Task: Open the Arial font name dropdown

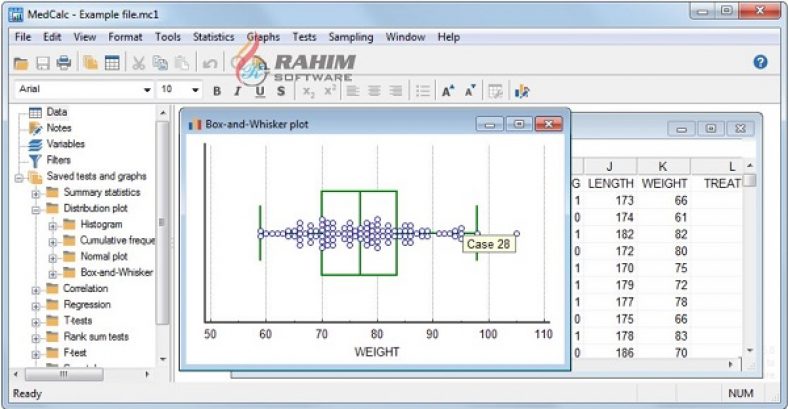Action: (x=147, y=90)
